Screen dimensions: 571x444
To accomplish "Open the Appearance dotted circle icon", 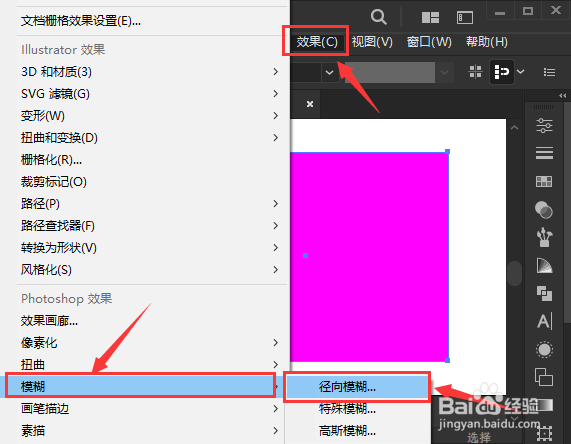I will tap(544, 350).
